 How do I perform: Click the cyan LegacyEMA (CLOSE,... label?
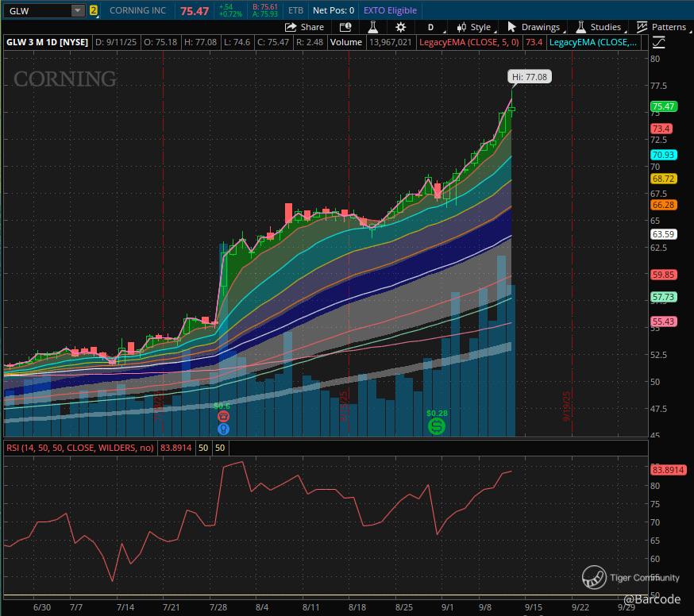point(592,42)
